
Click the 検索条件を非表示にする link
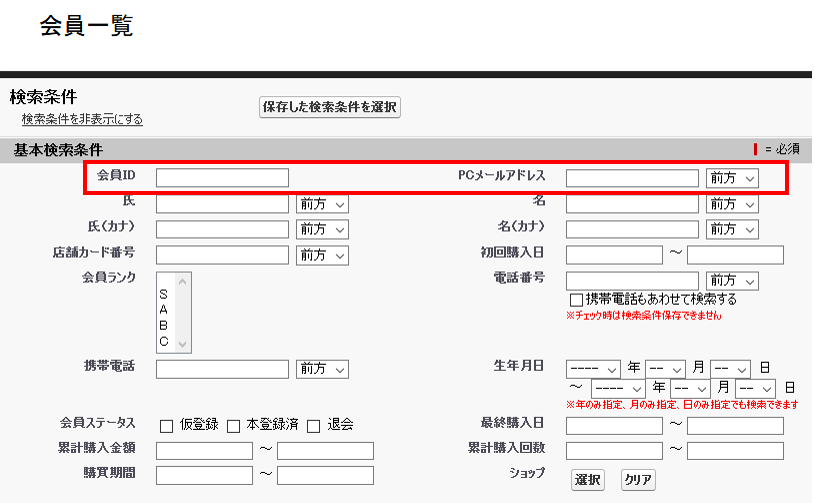click(82, 119)
